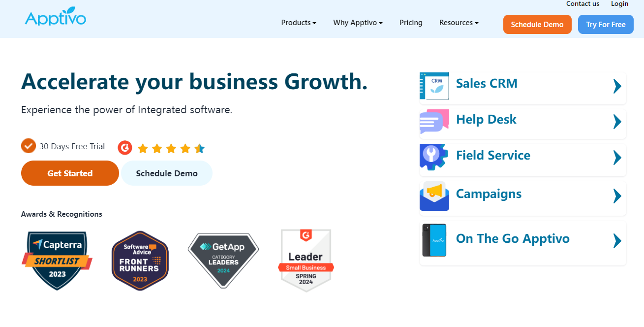Viewport: 644px width, 327px height.
Task: Click the Help Desk chat bubble icon
Action: 434,122
